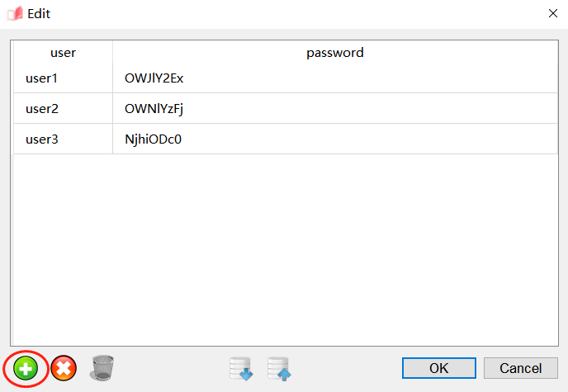Viewport: 568px width, 392px height.
Task: Click the "password" column header
Action: [x=335, y=53]
